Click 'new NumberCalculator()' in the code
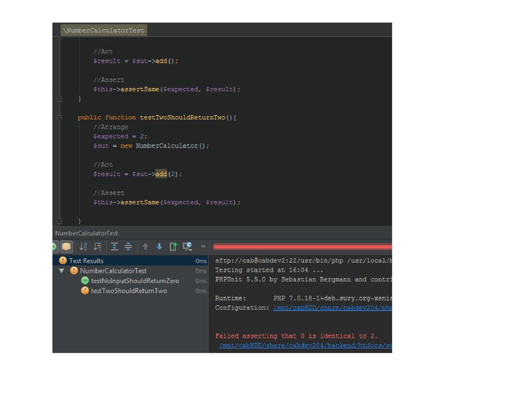The width and height of the screenshot is (532, 399). [163, 146]
